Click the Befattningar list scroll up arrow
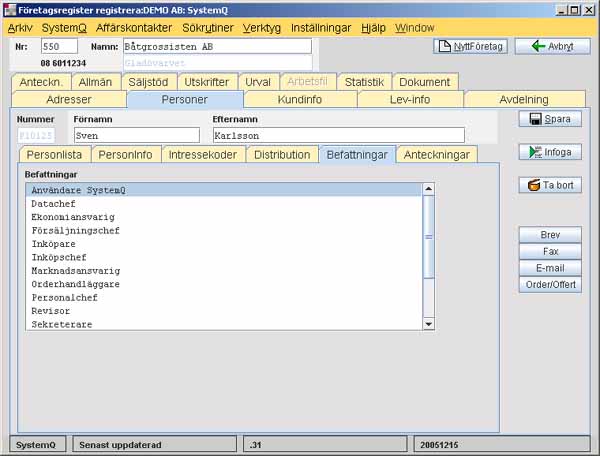Viewport: 600px width, 456px height. 429,189
